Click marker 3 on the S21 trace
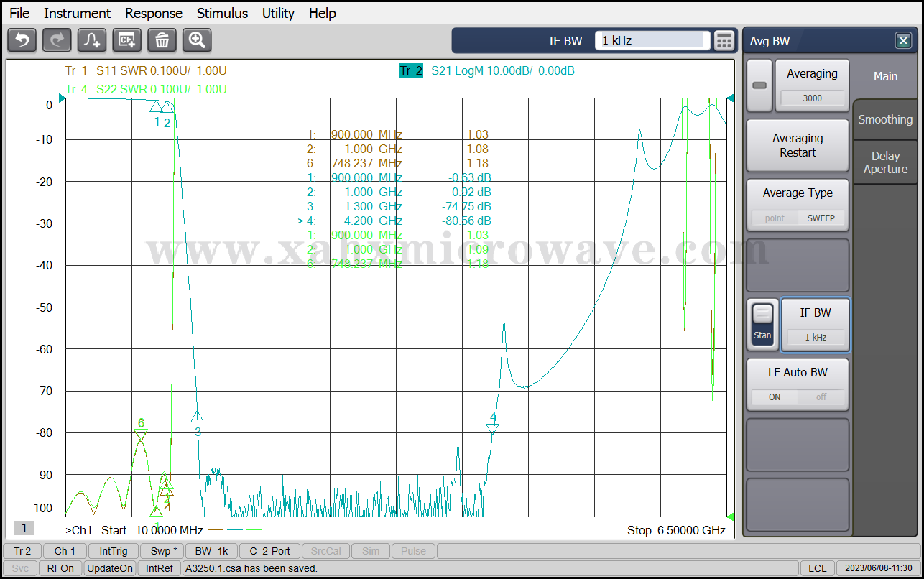 point(198,417)
